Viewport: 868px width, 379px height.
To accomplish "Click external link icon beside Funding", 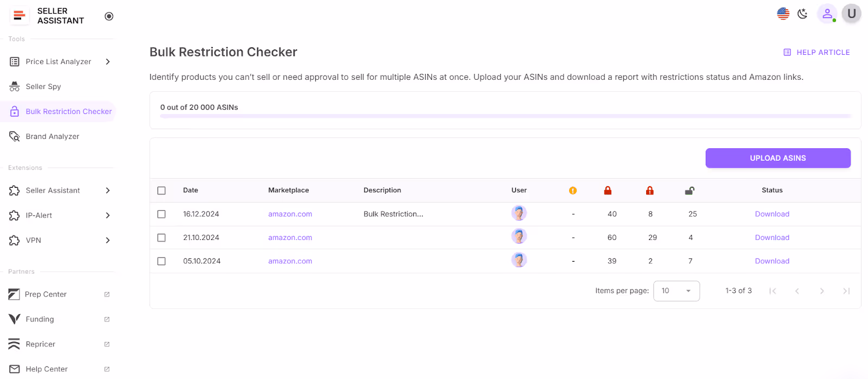I will (107, 320).
